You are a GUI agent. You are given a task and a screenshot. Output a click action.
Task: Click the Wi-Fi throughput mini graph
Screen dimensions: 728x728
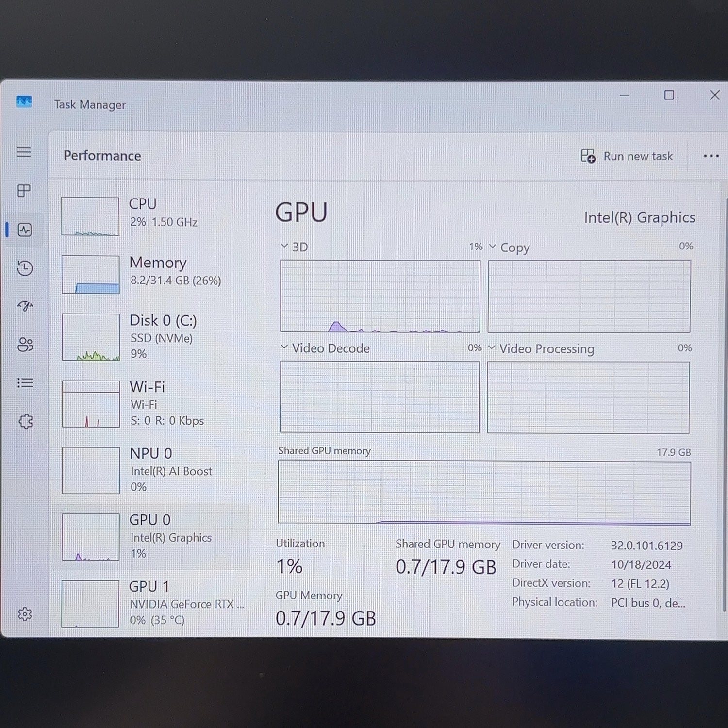91,404
